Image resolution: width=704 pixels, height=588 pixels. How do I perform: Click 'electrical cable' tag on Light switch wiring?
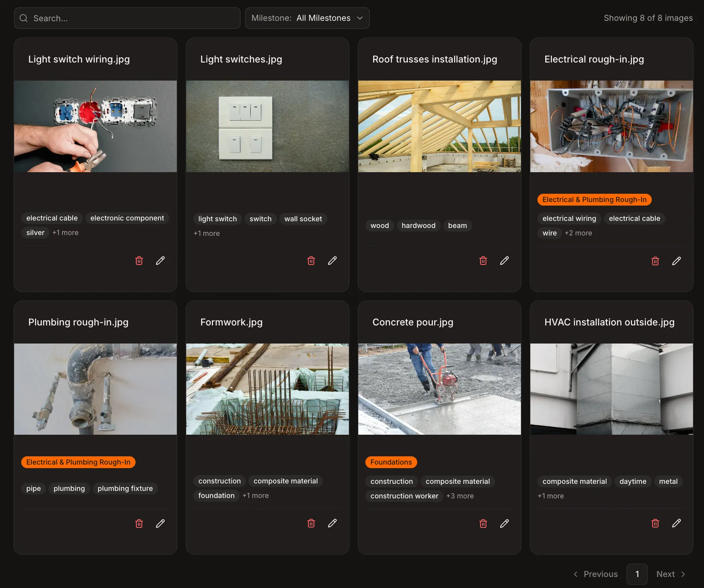(x=52, y=218)
